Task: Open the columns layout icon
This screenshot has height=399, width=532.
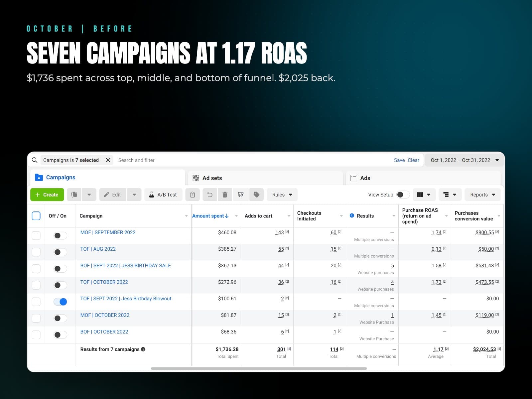Action: (x=424, y=195)
